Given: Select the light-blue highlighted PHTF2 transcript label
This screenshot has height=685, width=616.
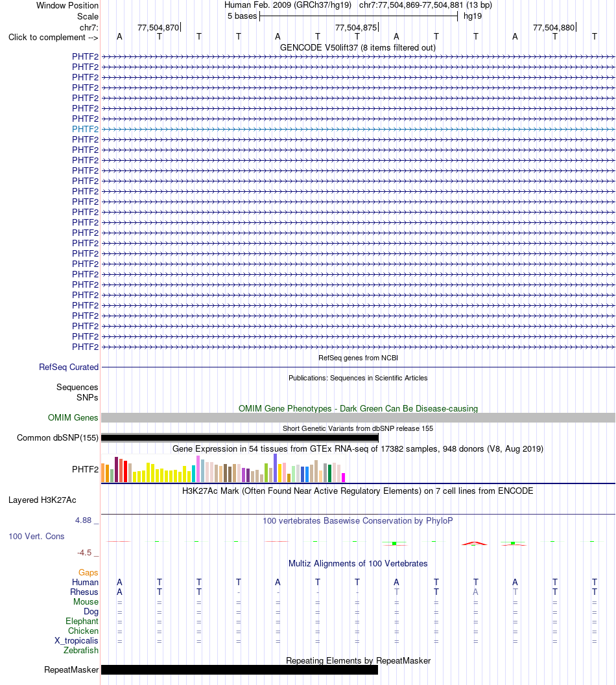Looking at the screenshot, I should pyautogui.click(x=85, y=130).
